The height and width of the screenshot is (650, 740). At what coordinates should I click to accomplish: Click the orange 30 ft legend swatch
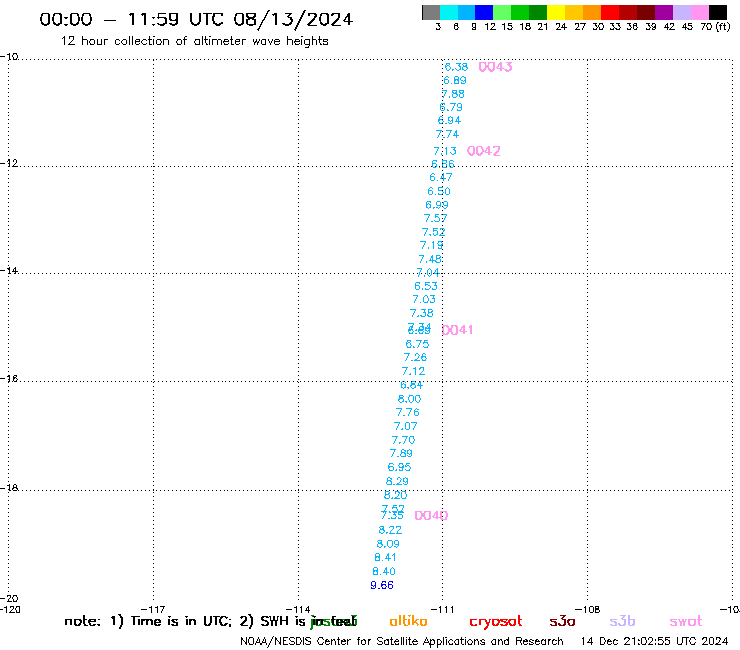pos(592,12)
